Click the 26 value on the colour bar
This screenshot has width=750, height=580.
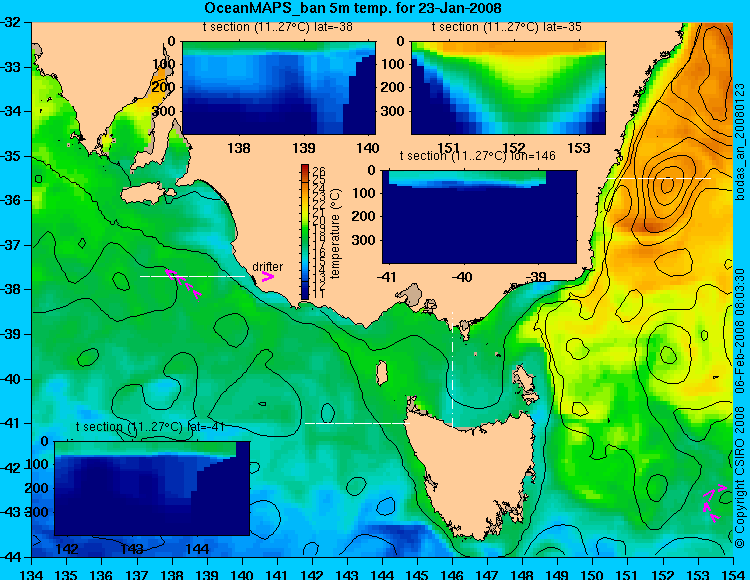pos(319,172)
